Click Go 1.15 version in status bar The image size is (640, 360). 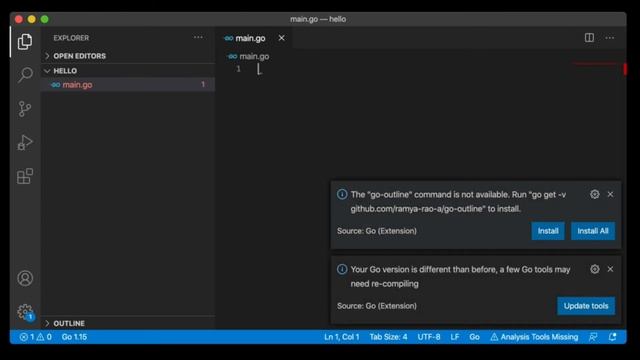click(74, 337)
